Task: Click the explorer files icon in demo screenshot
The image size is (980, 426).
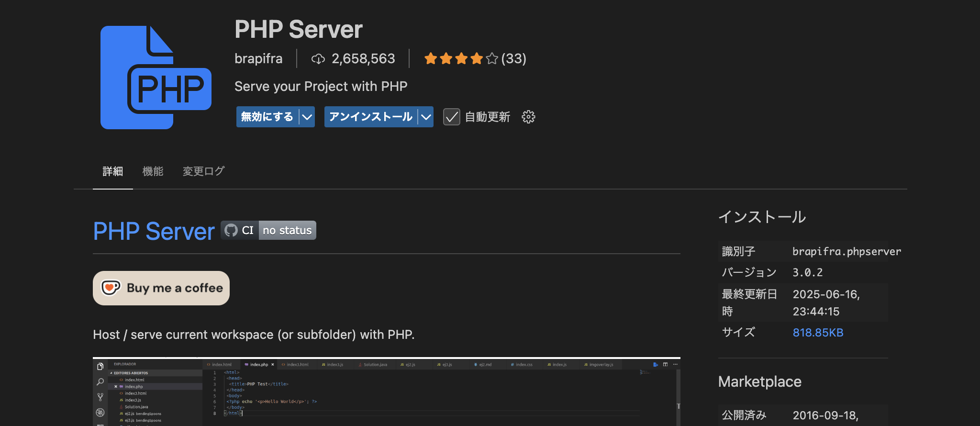Action: (x=100, y=366)
